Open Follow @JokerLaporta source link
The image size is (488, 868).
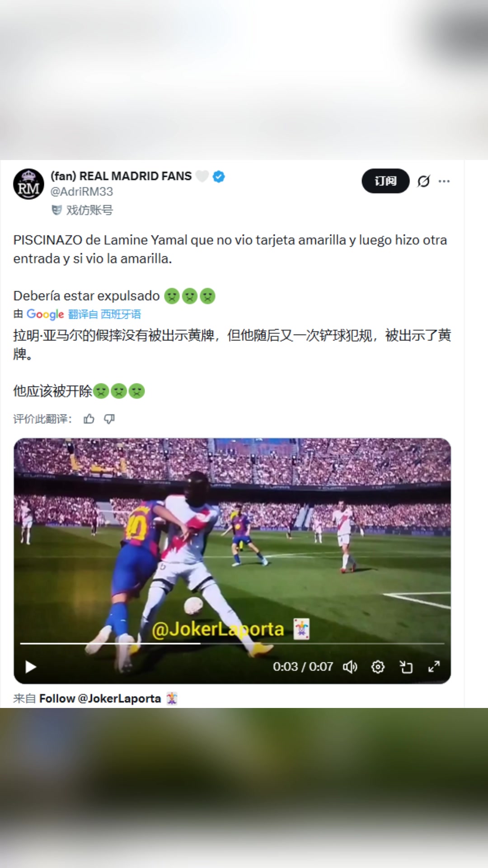pyautogui.click(x=108, y=698)
